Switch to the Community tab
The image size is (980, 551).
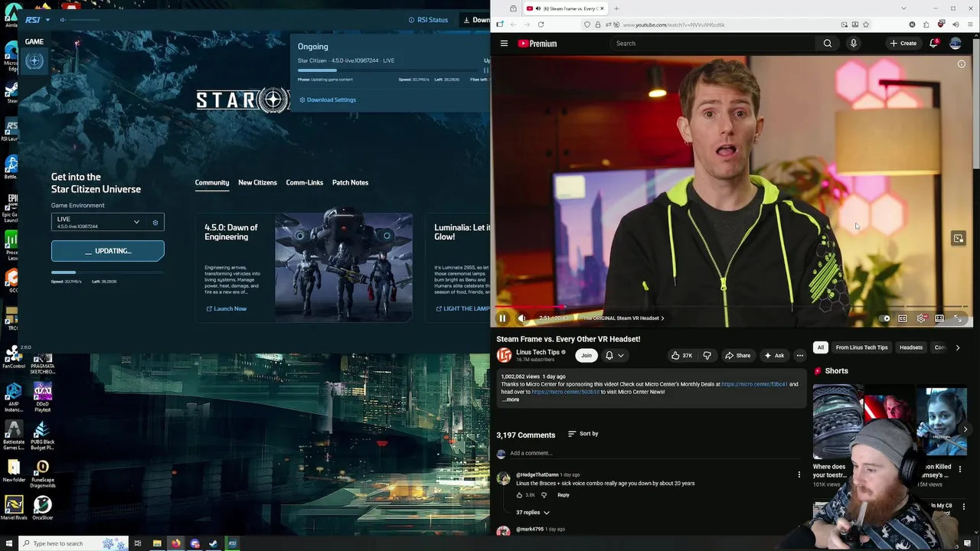click(212, 183)
